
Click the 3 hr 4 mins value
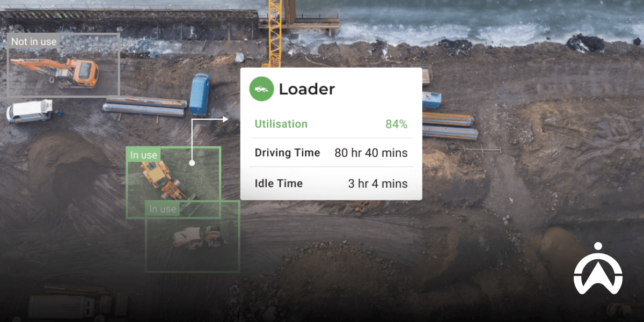click(x=378, y=184)
